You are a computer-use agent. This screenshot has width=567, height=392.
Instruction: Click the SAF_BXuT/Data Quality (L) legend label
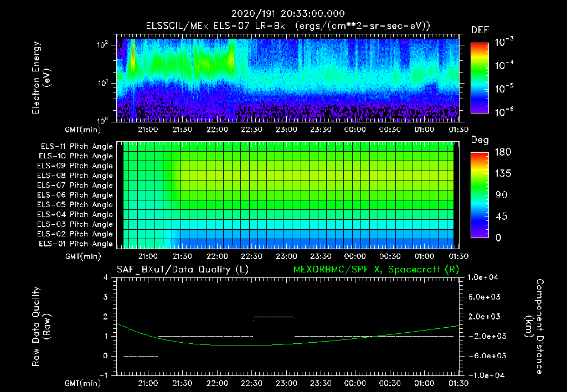coord(183,270)
